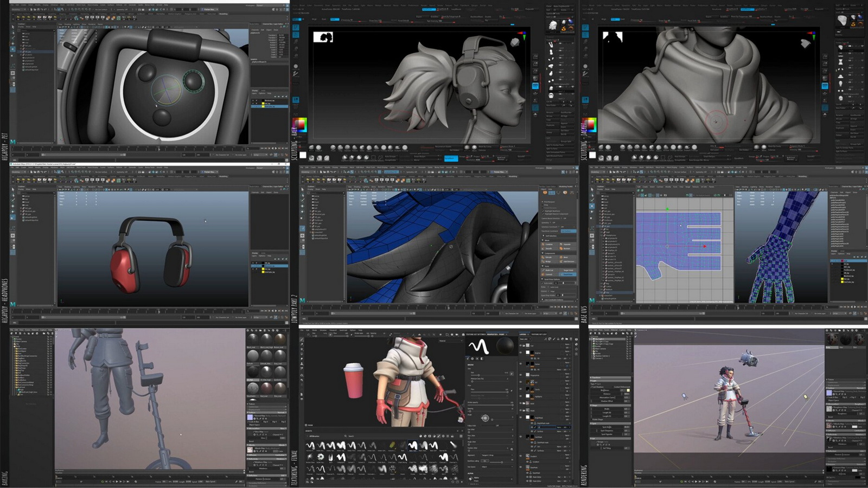Adjust the Flow slider in Painter properties
The height and width of the screenshot is (488, 868).
point(489,392)
